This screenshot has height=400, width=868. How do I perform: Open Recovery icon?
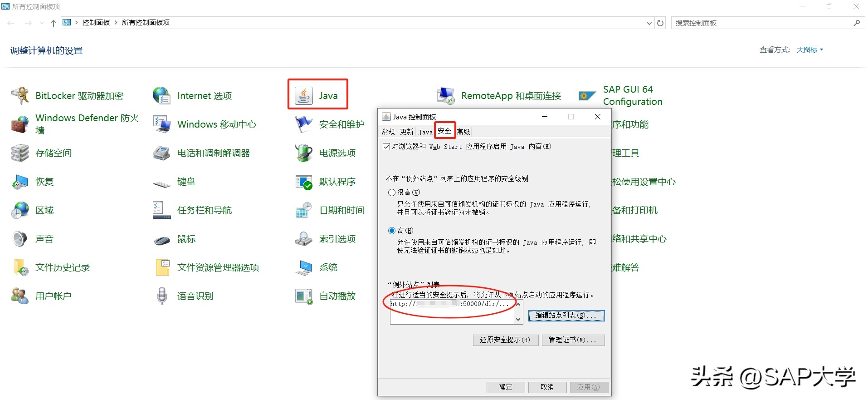coord(20,182)
